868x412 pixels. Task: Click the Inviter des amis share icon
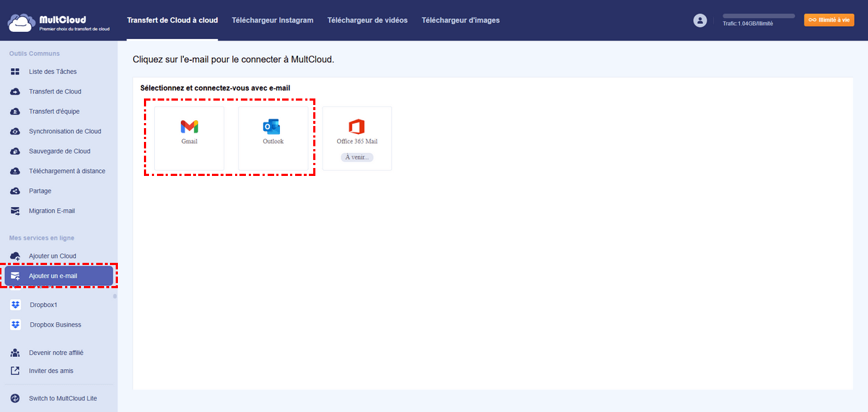(x=15, y=371)
